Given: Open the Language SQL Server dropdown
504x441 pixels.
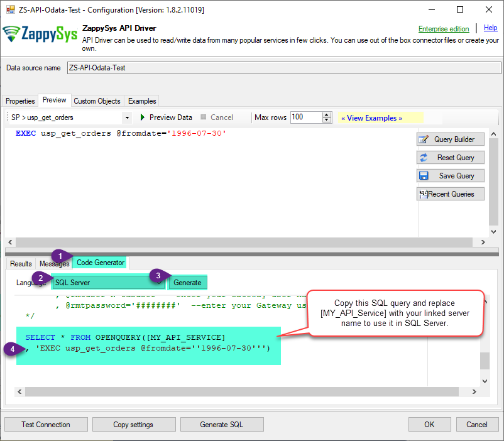Looking at the screenshot, I should 159,283.
